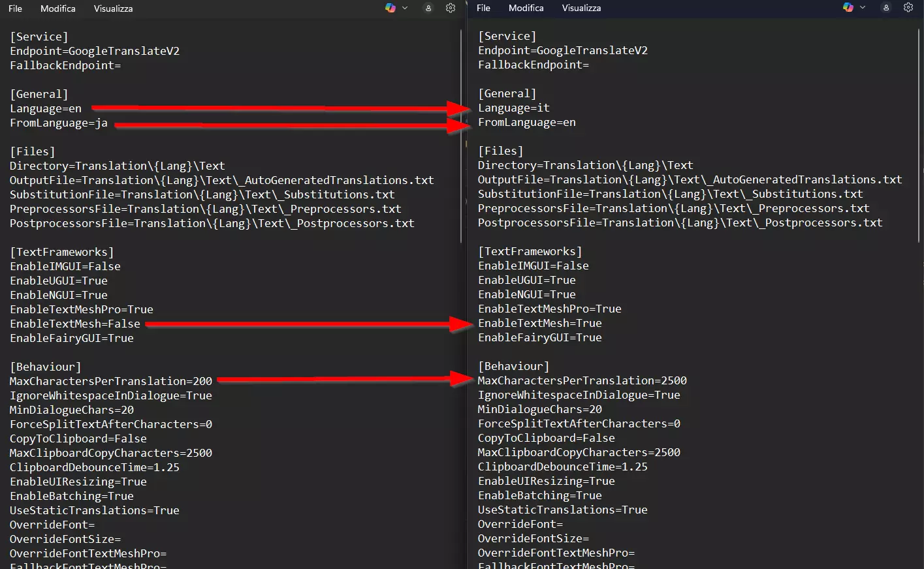Image resolution: width=924 pixels, height=569 pixels.
Task: Click "UseStaticTranslations=True" in right Notepad window
Action: point(563,510)
